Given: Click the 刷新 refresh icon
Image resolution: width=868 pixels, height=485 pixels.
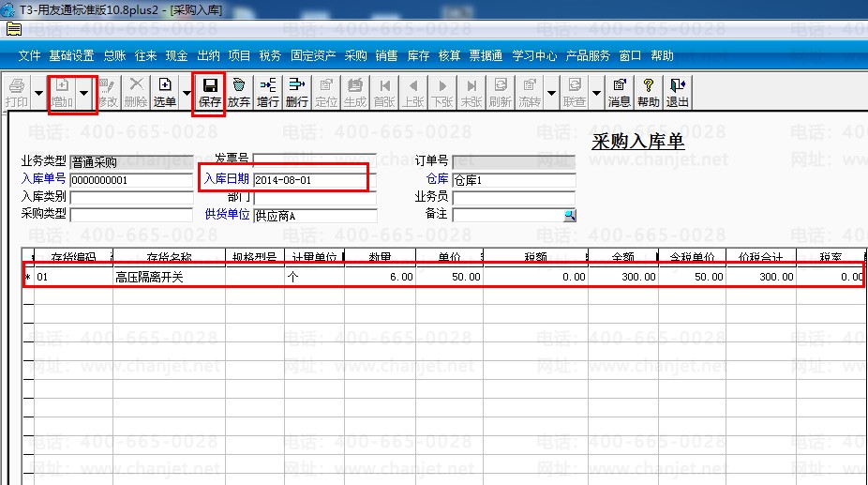Looking at the screenshot, I should pos(500,92).
